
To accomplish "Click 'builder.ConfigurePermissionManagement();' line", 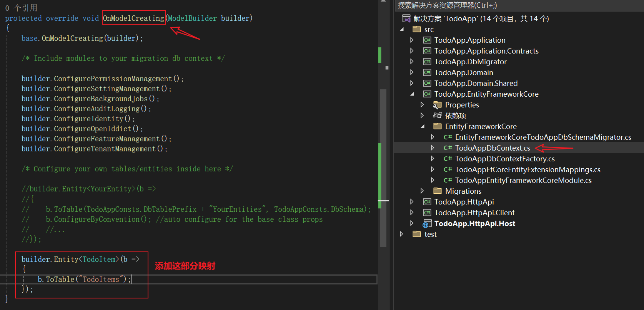I will tap(103, 79).
